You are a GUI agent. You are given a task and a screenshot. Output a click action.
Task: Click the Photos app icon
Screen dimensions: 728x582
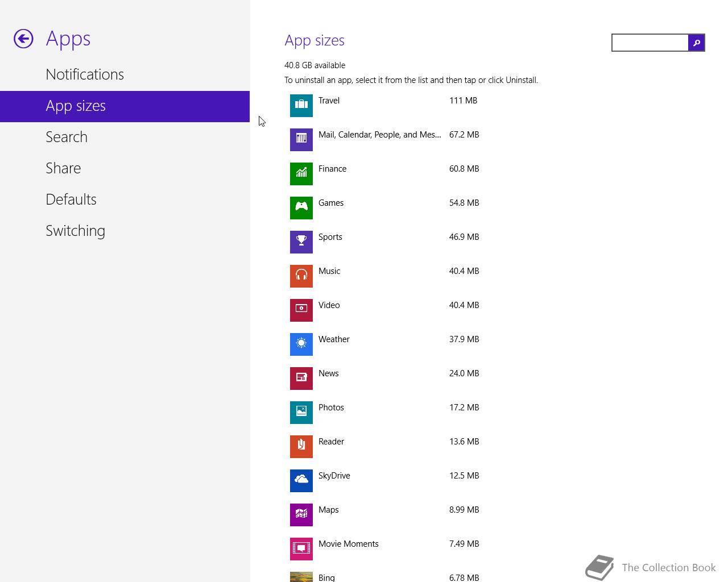(x=301, y=413)
